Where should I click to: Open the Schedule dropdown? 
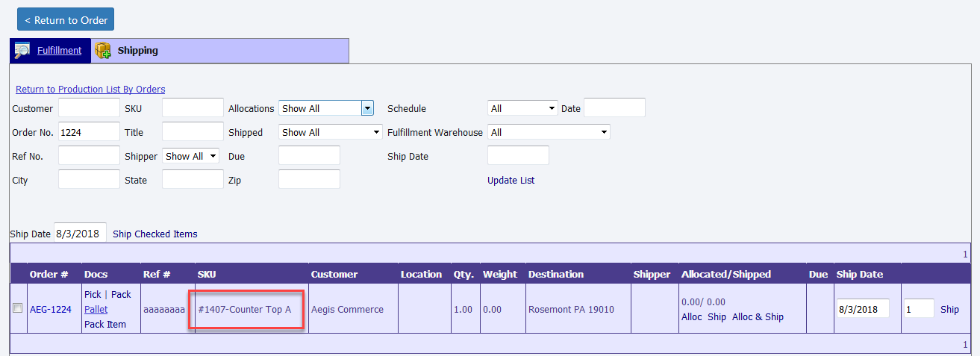click(522, 108)
